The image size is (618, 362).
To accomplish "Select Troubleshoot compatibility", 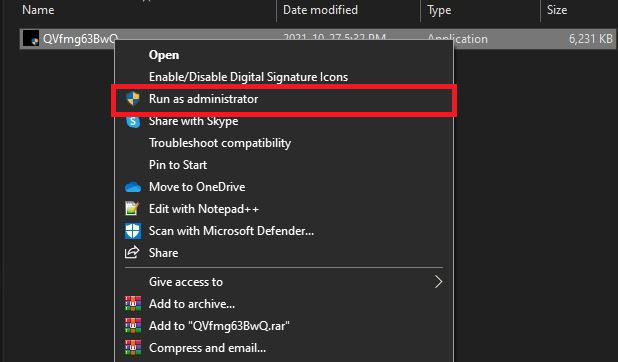I will click(x=220, y=143).
